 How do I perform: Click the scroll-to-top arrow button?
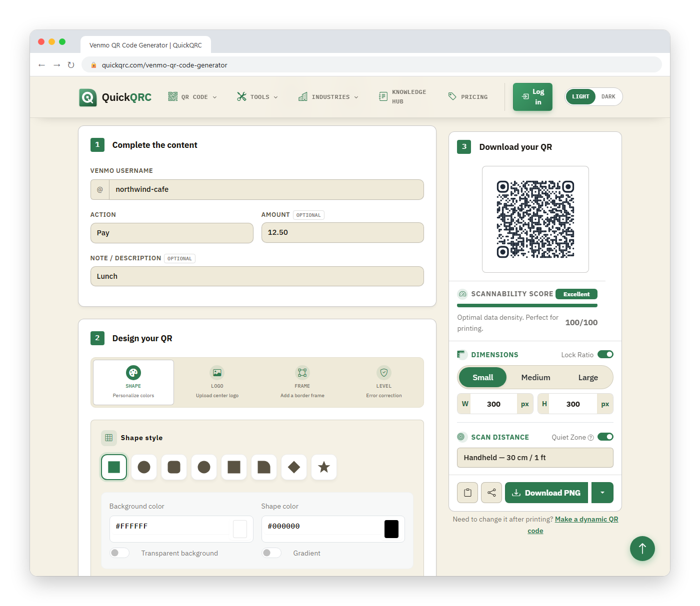(642, 549)
